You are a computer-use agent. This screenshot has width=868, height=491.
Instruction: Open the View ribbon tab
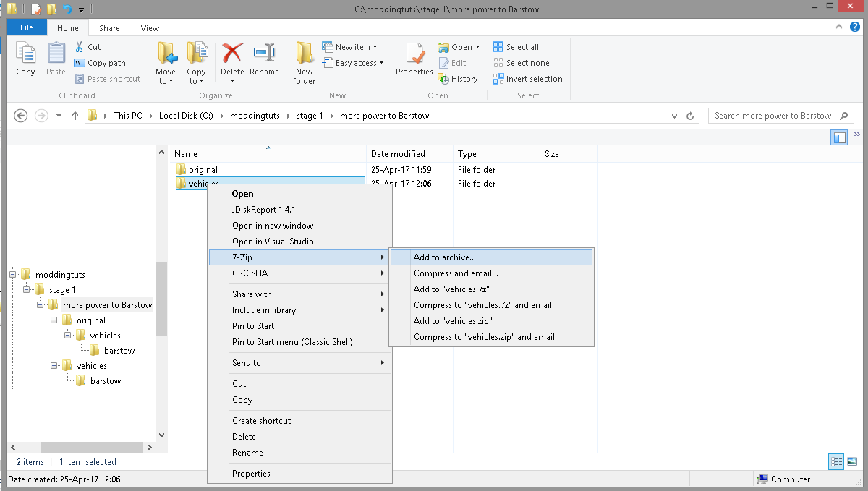[x=150, y=28]
